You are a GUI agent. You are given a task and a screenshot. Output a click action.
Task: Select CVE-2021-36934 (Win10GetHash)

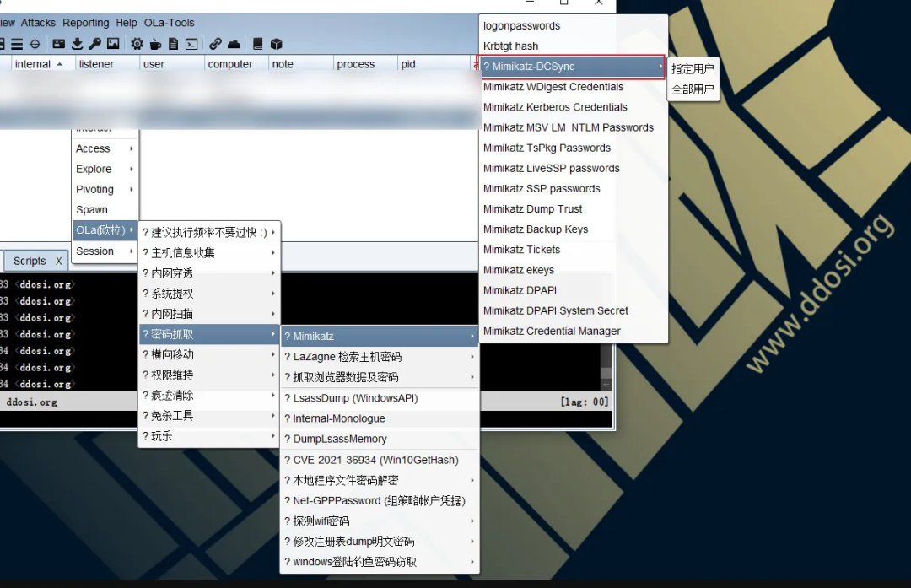[x=380, y=460]
